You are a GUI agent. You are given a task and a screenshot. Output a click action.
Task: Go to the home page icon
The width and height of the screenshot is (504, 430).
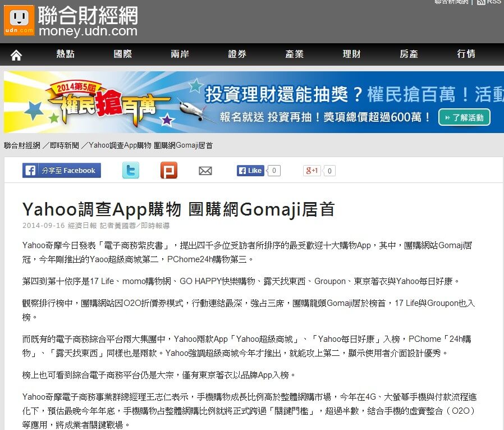16,55
